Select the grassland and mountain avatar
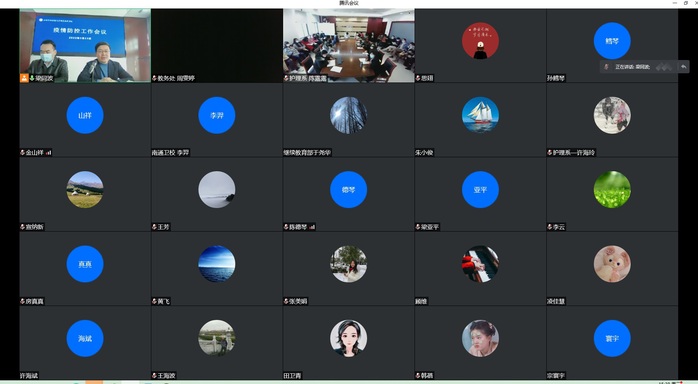This screenshot has width=698, height=384. (x=85, y=190)
